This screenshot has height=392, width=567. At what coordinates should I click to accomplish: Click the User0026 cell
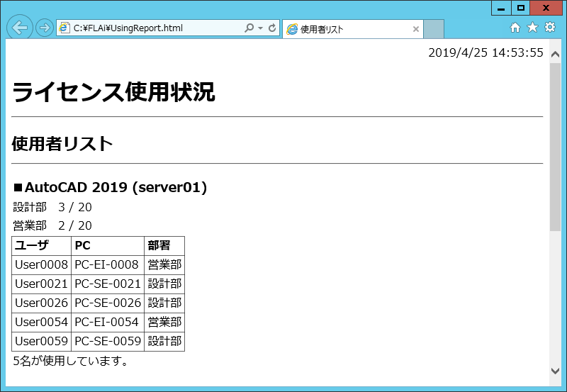coord(42,303)
